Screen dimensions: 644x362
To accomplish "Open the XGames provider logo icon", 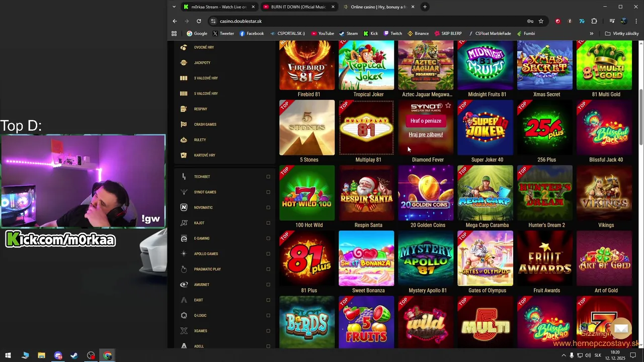I will [184, 331].
